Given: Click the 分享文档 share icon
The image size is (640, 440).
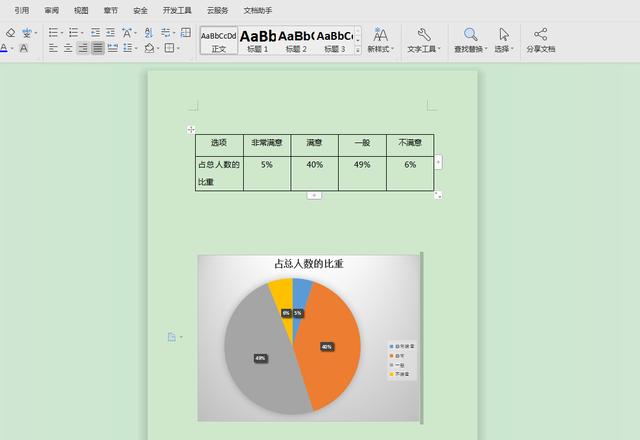Looking at the screenshot, I should 541,35.
